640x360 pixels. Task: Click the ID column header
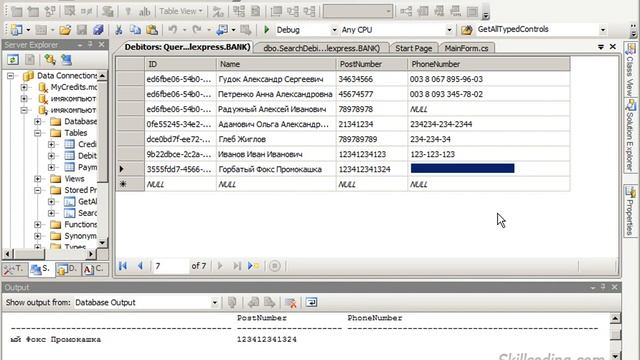coord(180,64)
